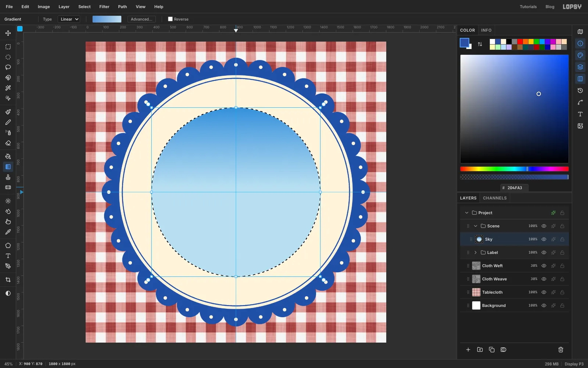
Task: Select the Rectangular Marquee tool
Action: [8, 47]
